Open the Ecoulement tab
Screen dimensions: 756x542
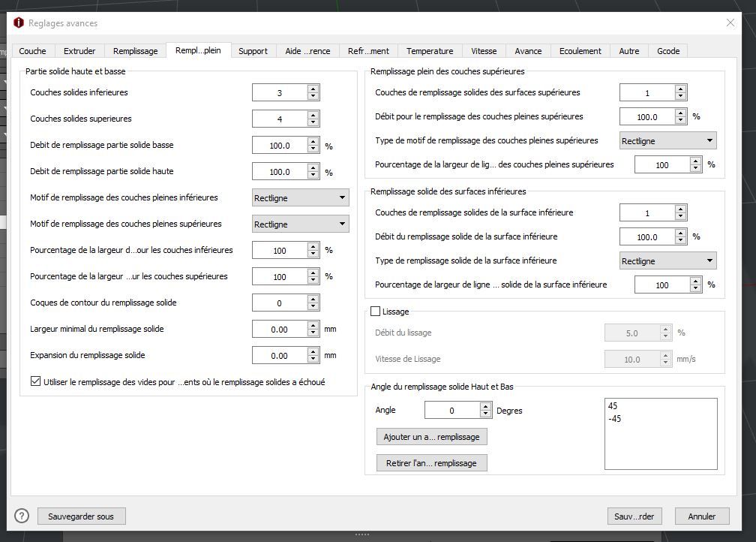pos(580,51)
